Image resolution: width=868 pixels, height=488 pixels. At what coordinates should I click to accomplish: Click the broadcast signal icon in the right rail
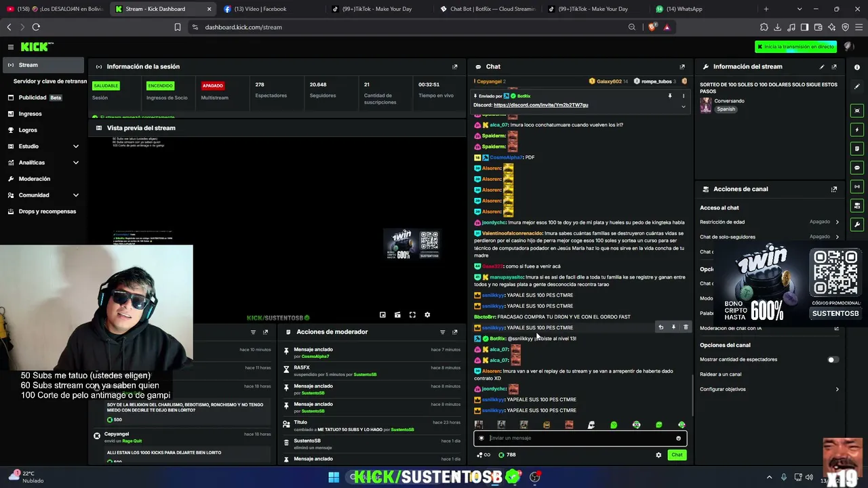(857, 186)
